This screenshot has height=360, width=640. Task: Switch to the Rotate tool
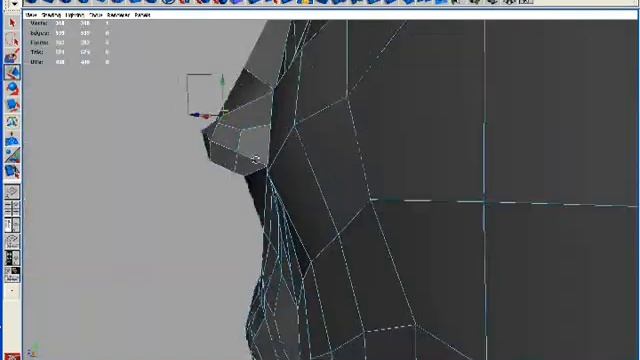[x=12, y=89]
